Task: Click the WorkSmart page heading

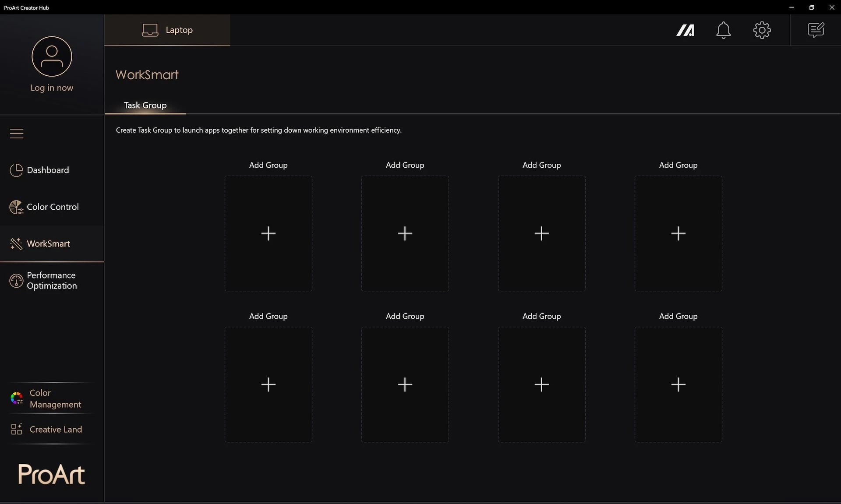Action: (x=147, y=75)
